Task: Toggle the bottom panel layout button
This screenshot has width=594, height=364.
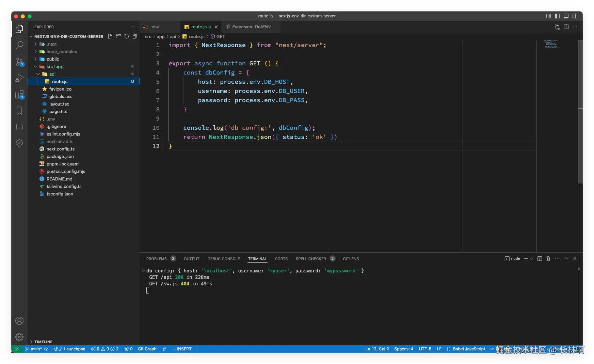Action: pos(566,16)
